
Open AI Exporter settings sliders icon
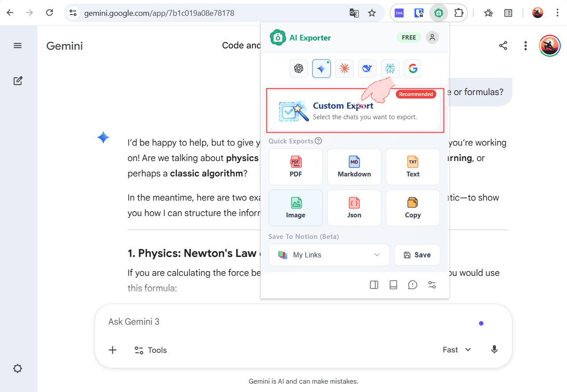(432, 285)
